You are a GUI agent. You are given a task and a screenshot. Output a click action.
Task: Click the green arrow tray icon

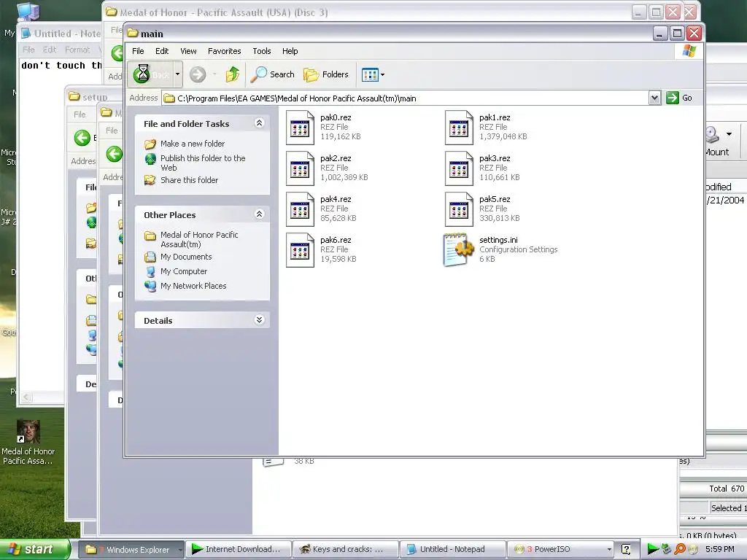point(653,549)
